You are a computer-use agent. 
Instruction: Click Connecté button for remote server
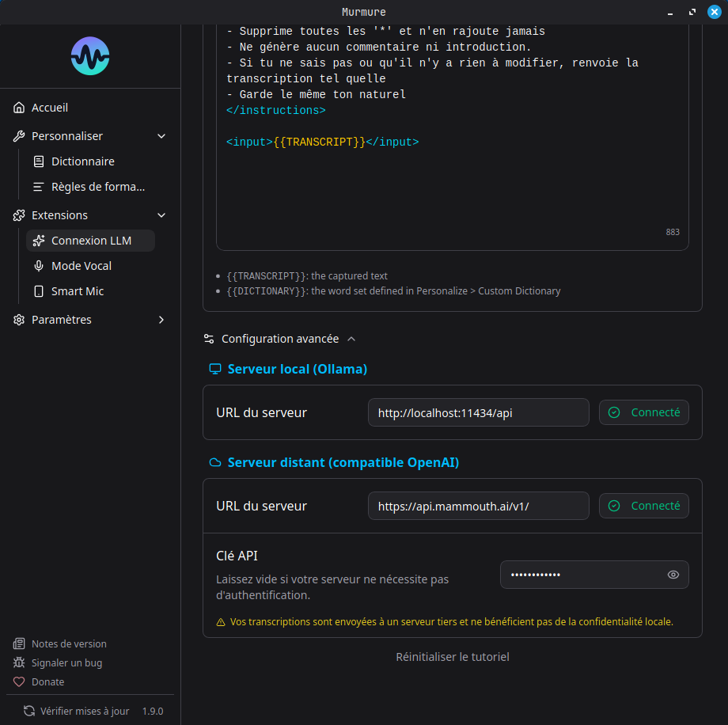tap(643, 506)
